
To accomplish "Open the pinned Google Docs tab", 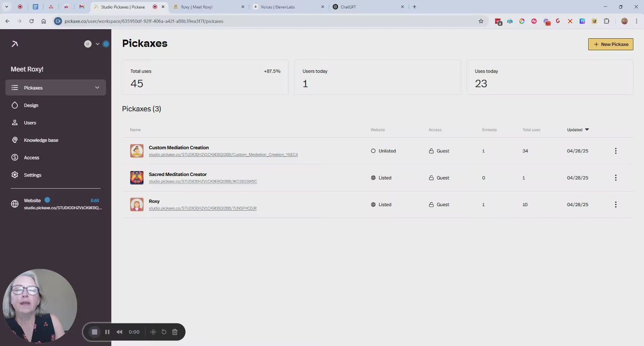I will (x=35, y=7).
